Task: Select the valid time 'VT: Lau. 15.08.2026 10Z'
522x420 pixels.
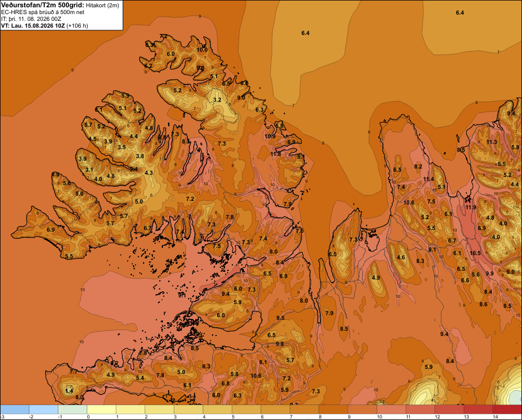Action: coord(33,26)
